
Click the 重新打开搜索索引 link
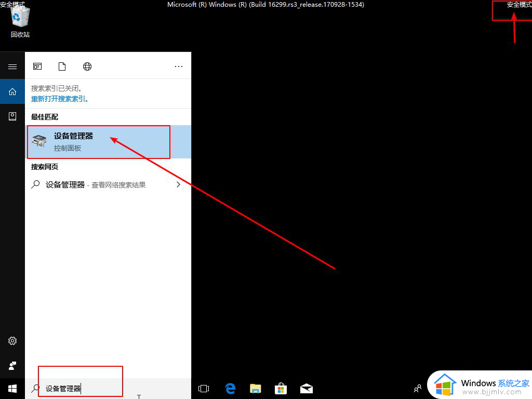click(60, 99)
